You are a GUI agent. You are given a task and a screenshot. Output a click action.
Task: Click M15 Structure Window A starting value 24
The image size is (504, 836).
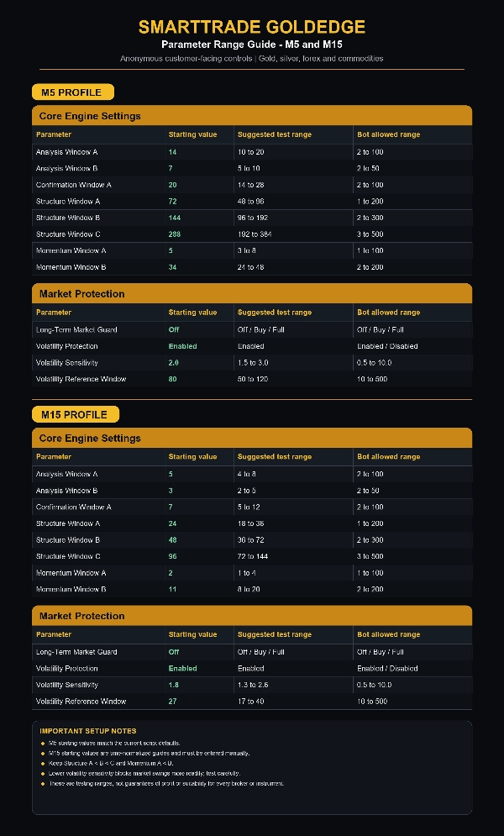point(172,523)
